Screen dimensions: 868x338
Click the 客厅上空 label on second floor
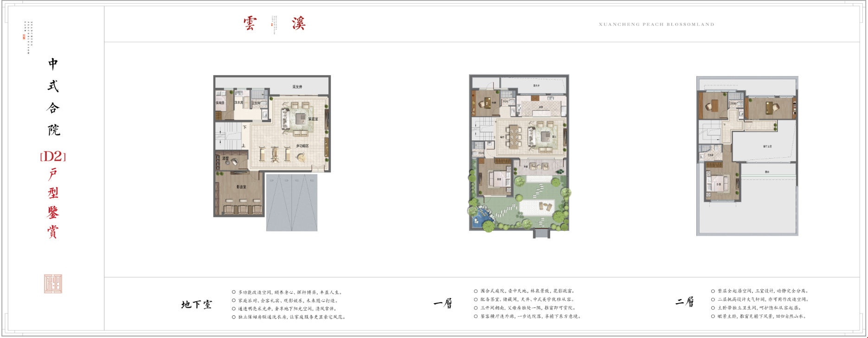pyautogui.click(x=767, y=146)
